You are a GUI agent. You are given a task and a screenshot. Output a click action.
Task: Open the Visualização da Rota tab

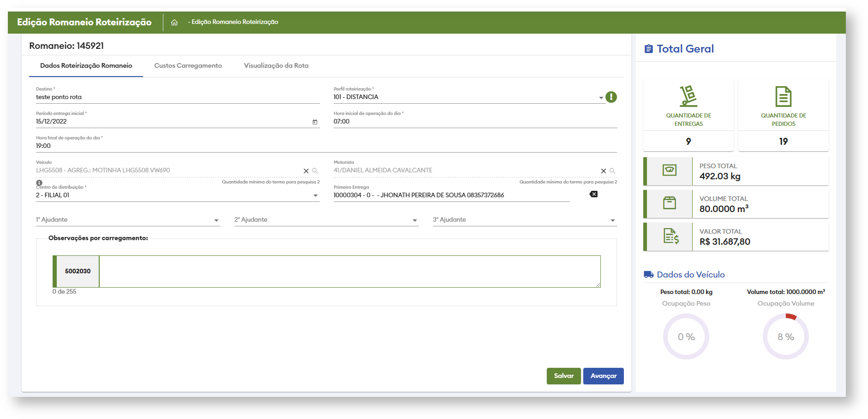click(x=276, y=66)
